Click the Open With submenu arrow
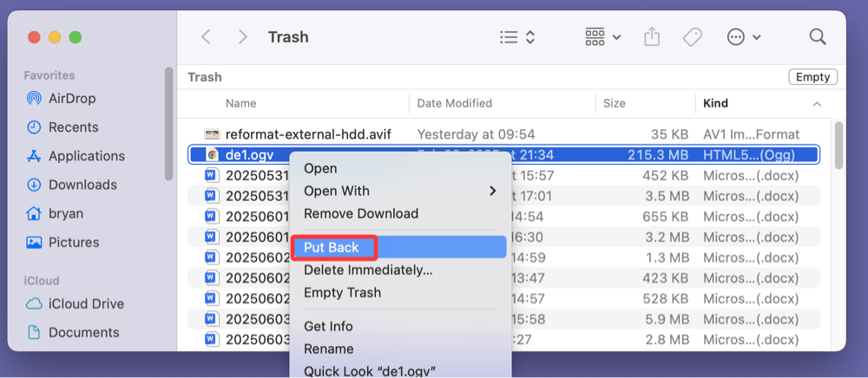The image size is (868, 378). click(x=492, y=191)
